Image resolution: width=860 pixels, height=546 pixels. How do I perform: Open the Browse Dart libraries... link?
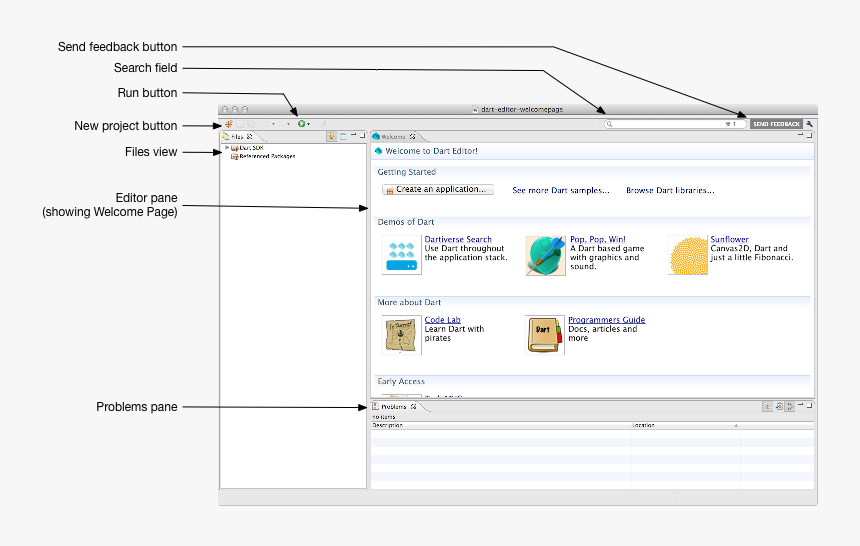coord(670,190)
